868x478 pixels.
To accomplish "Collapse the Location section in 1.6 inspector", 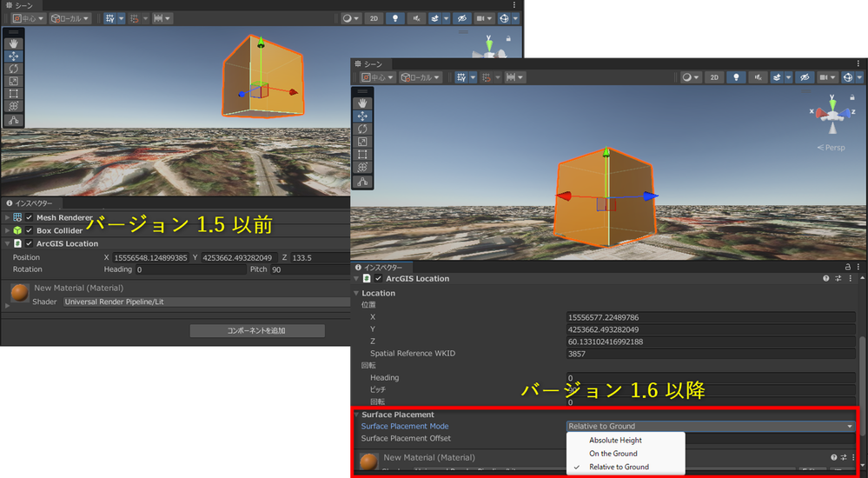I will pyautogui.click(x=356, y=293).
